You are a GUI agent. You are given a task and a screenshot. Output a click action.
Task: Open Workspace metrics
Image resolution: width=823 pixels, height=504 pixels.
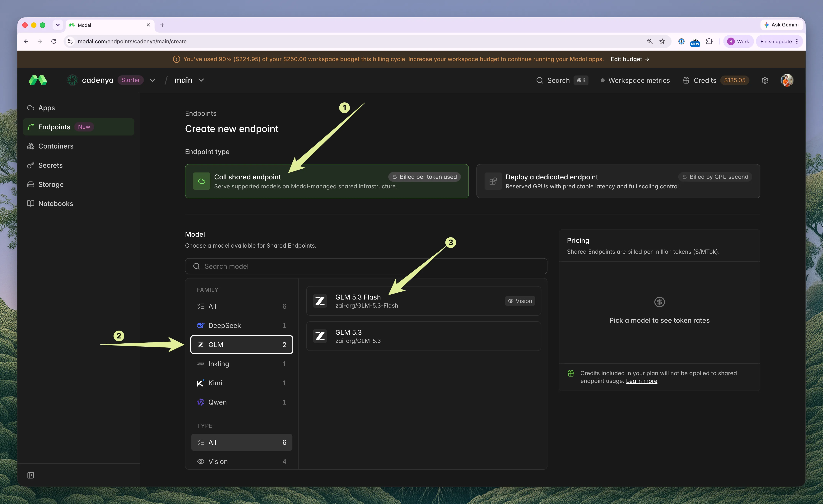point(635,80)
